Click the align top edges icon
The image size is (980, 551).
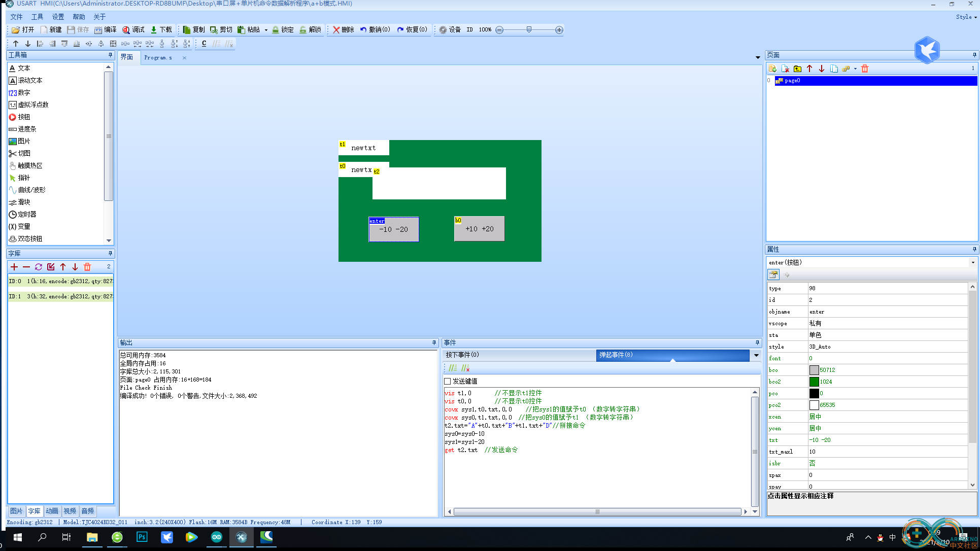tap(64, 44)
